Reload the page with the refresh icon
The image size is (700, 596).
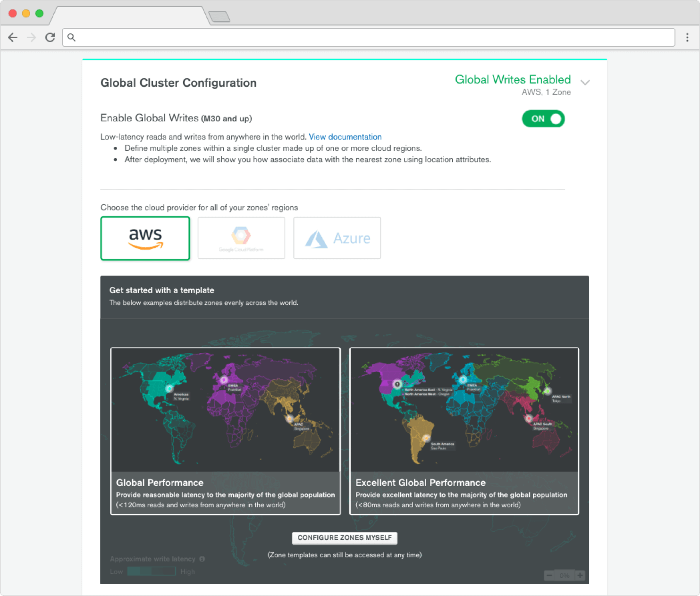click(x=50, y=37)
